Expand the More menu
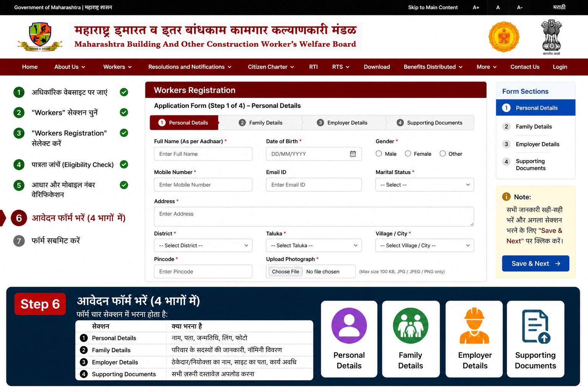The image size is (588, 392). click(487, 67)
